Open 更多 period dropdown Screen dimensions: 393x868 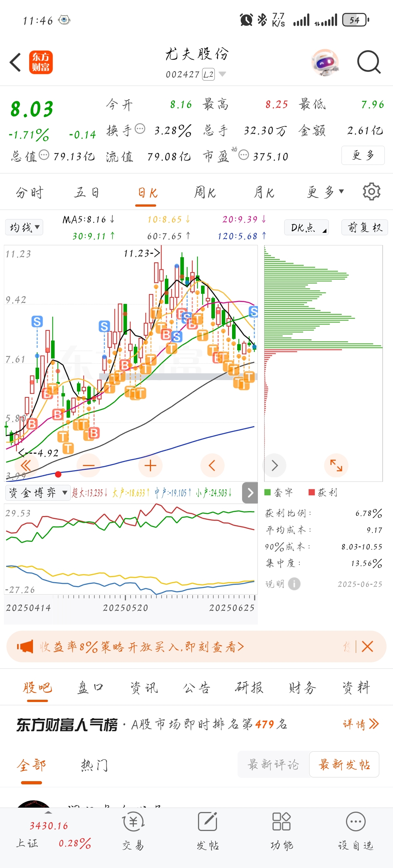pos(325,192)
